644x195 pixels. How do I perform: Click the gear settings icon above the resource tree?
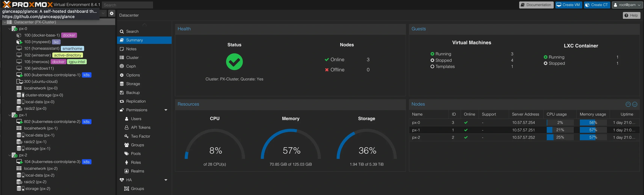coord(111,13)
